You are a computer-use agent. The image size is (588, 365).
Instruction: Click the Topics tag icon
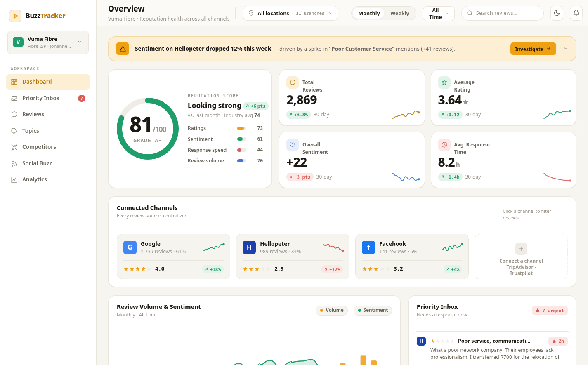(x=14, y=131)
